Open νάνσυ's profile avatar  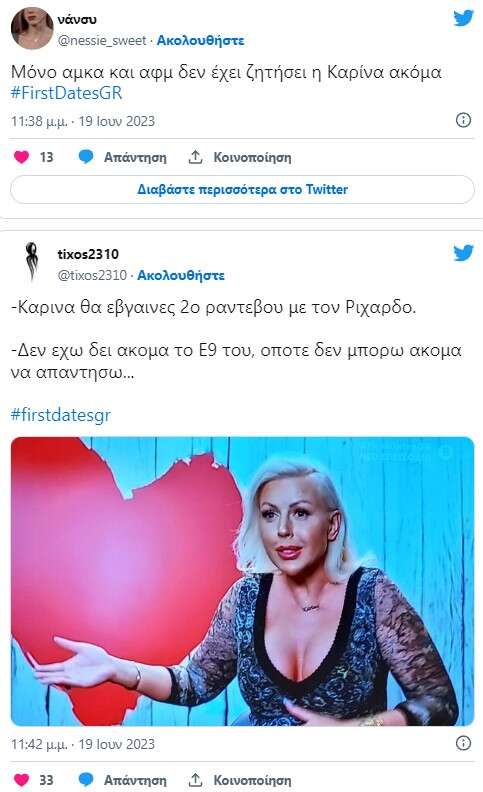point(32,28)
